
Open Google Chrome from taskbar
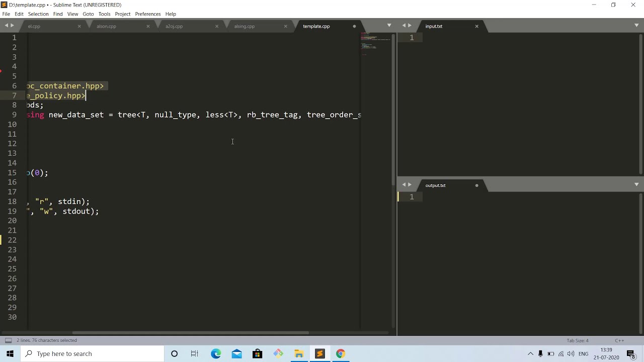340,353
